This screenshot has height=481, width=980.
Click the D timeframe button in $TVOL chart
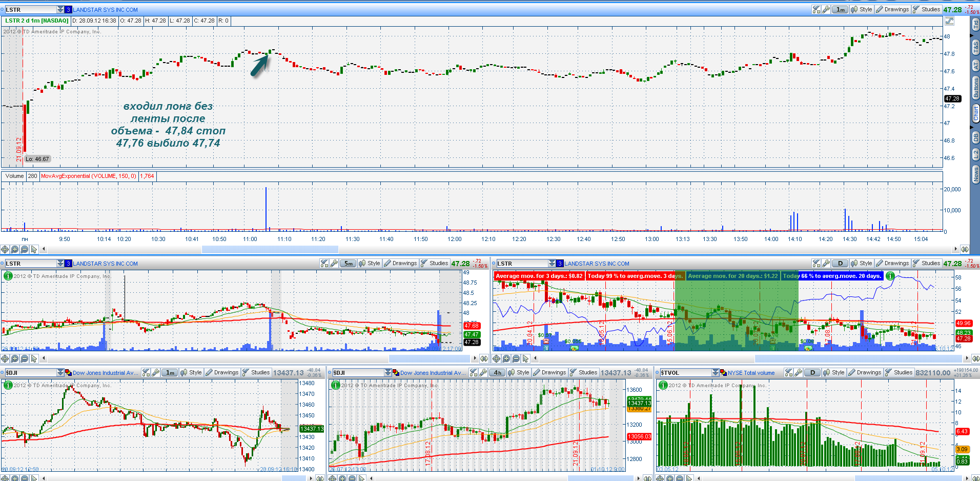tap(813, 372)
